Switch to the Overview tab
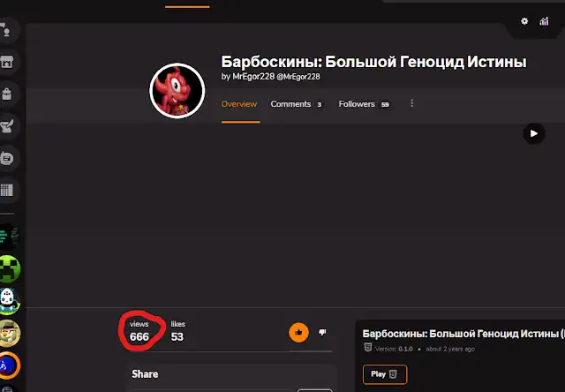 tap(239, 104)
